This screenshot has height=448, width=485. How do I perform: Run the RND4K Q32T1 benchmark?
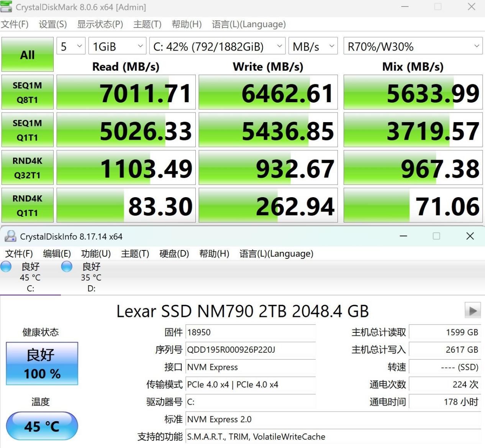[x=27, y=168]
